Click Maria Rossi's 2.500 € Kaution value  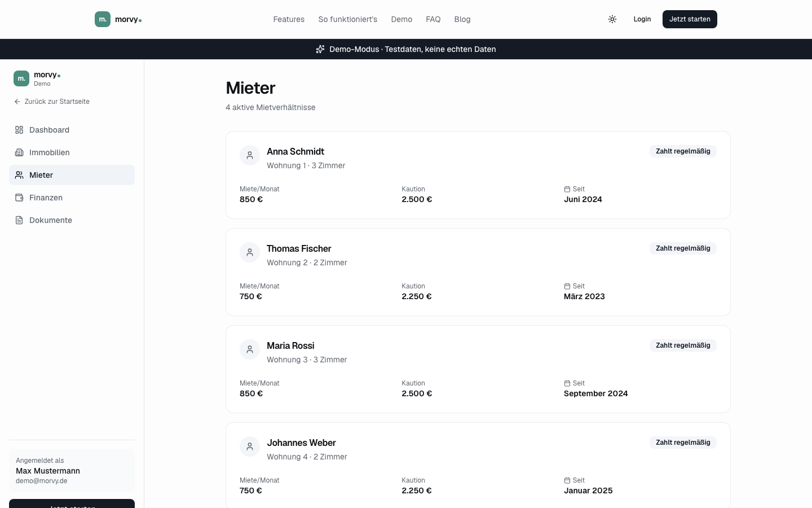[417, 393]
